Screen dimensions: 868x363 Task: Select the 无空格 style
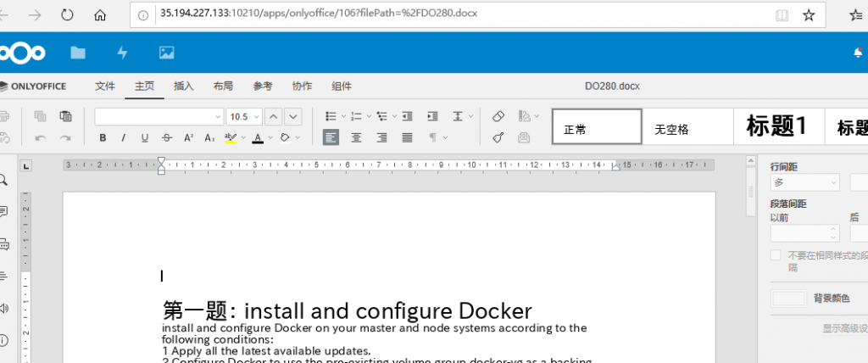tap(671, 130)
